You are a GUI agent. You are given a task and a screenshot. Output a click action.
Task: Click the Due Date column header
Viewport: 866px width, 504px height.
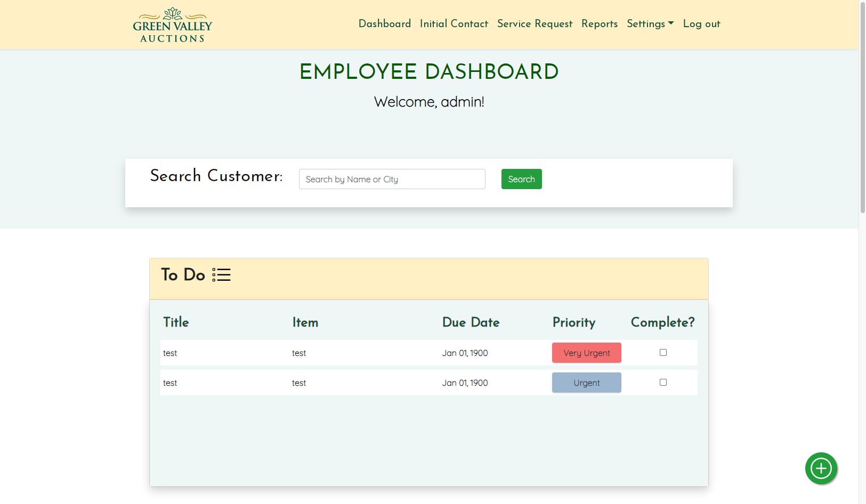pyautogui.click(x=471, y=322)
